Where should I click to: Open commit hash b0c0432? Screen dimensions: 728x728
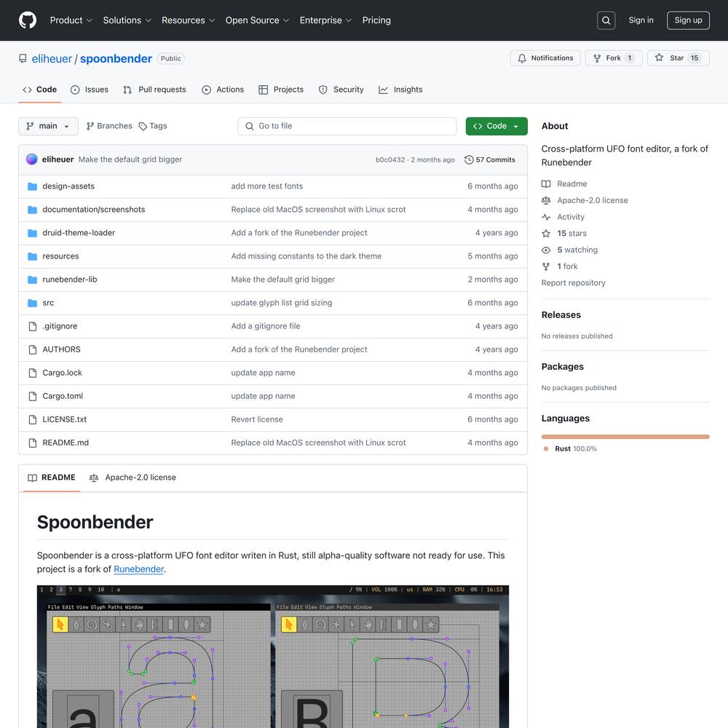click(x=390, y=159)
